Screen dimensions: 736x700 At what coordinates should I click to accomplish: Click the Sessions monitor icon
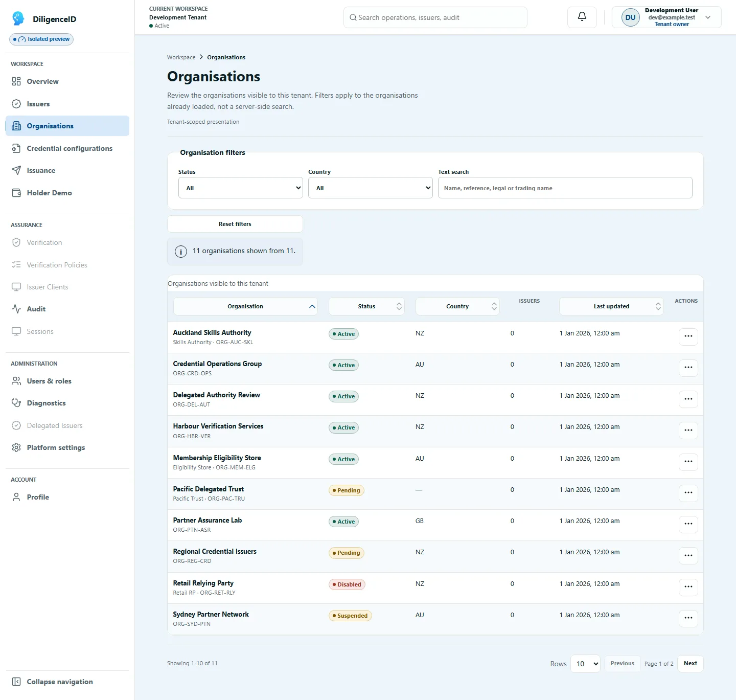(x=16, y=331)
